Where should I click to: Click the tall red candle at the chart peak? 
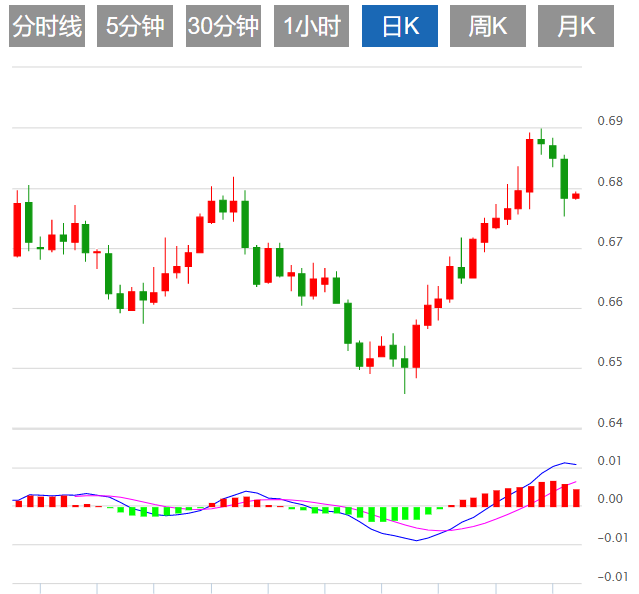point(530,166)
